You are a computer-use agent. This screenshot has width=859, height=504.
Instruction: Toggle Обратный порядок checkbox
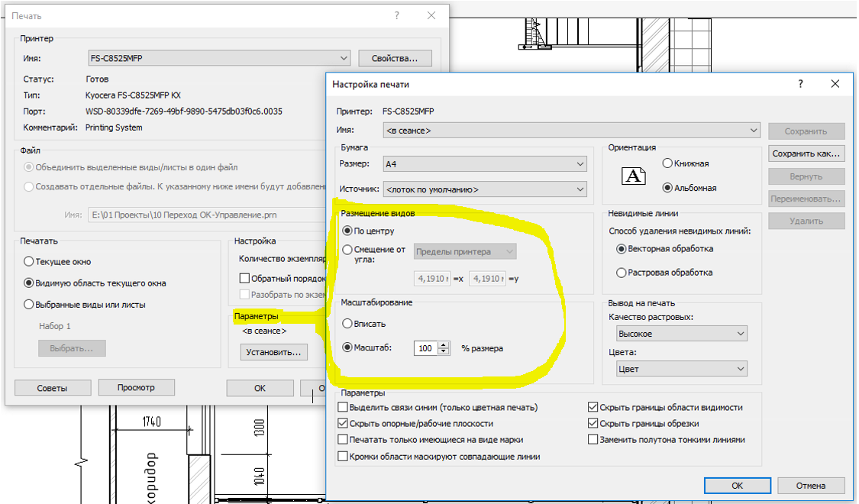click(244, 278)
